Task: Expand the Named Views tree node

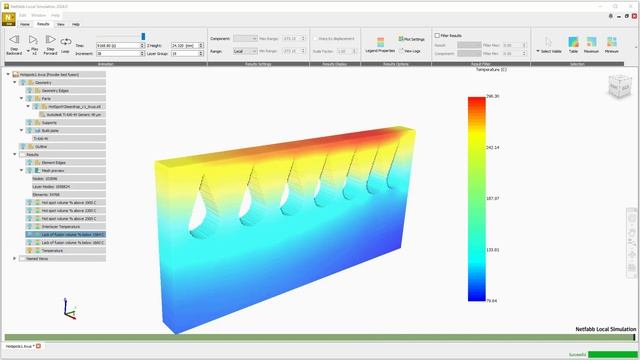Action: 15,259
